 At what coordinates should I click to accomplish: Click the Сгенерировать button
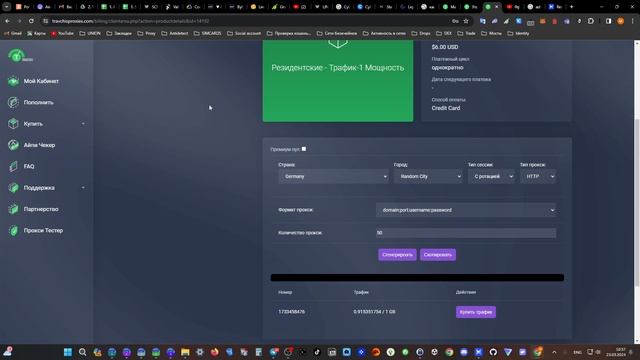click(x=397, y=255)
